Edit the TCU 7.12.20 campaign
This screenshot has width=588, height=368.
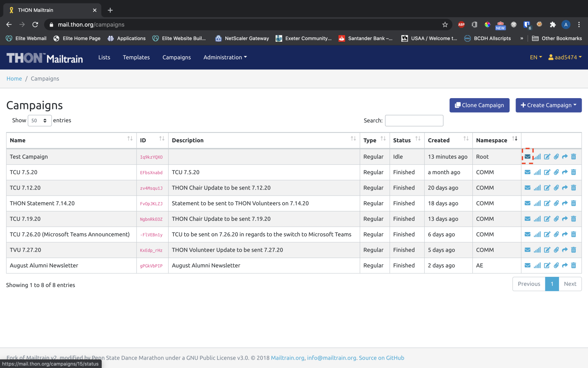(547, 188)
